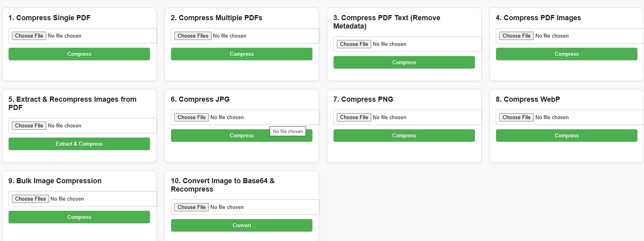Choose file for Extract & Recompress Images
The height and width of the screenshot is (241, 644).
click(29, 125)
